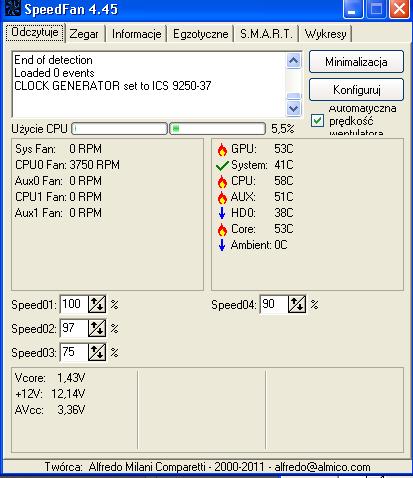Adjust the Speed04 up/down spinner

pyautogui.click(x=297, y=304)
